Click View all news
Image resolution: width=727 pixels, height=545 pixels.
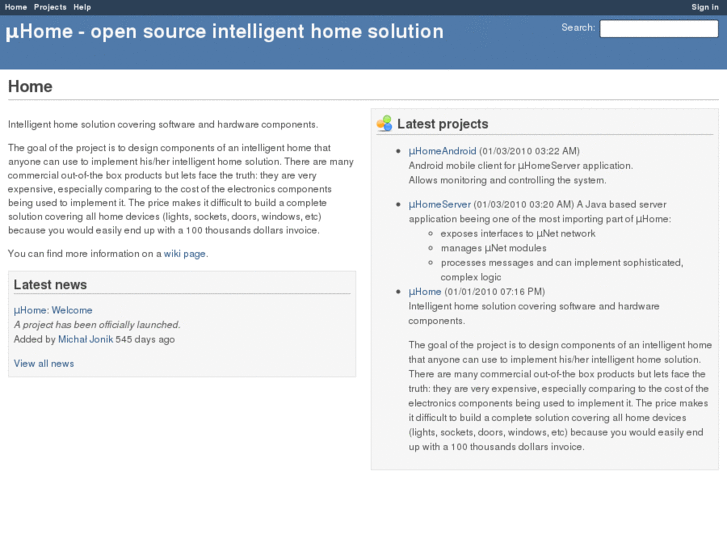pyautogui.click(x=44, y=363)
